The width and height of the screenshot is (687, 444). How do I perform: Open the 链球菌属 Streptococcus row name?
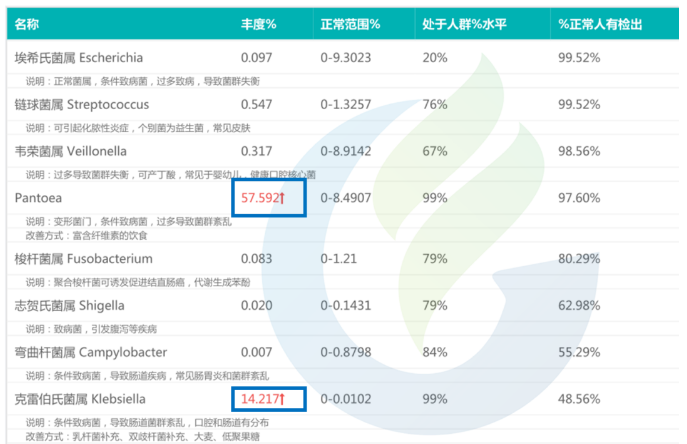82,104
